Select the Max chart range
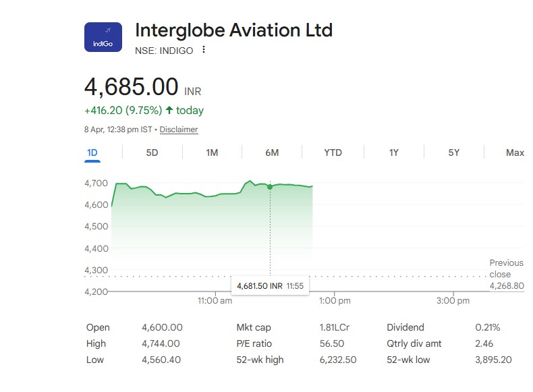533x392 pixels. coord(515,152)
